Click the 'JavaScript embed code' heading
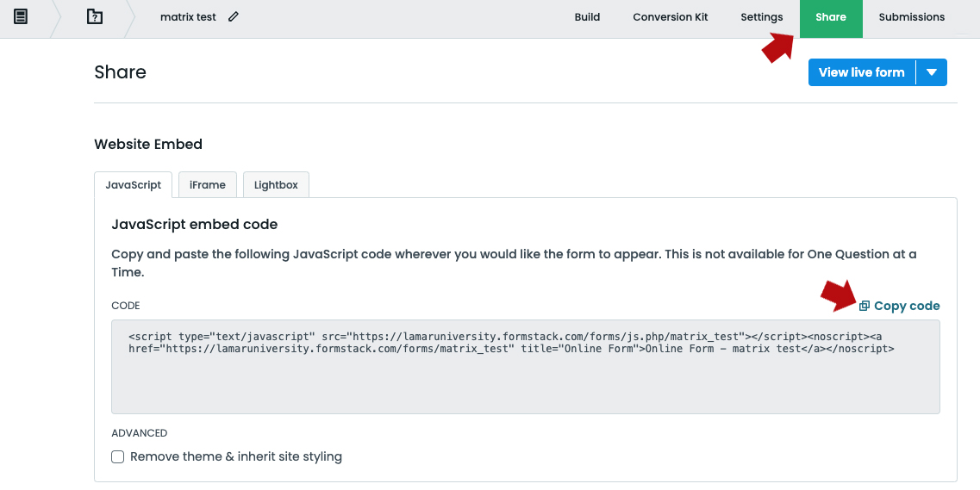The width and height of the screenshot is (980, 490). pos(195,225)
